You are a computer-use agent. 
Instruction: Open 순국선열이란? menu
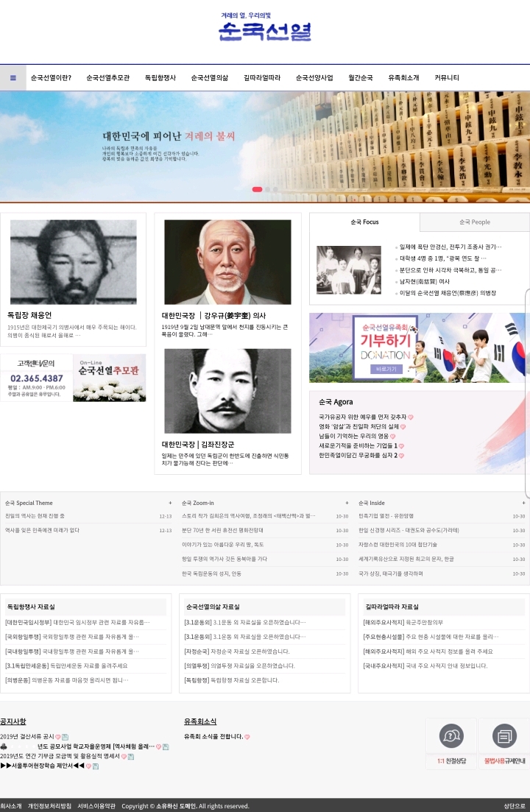pyautogui.click(x=51, y=78)
